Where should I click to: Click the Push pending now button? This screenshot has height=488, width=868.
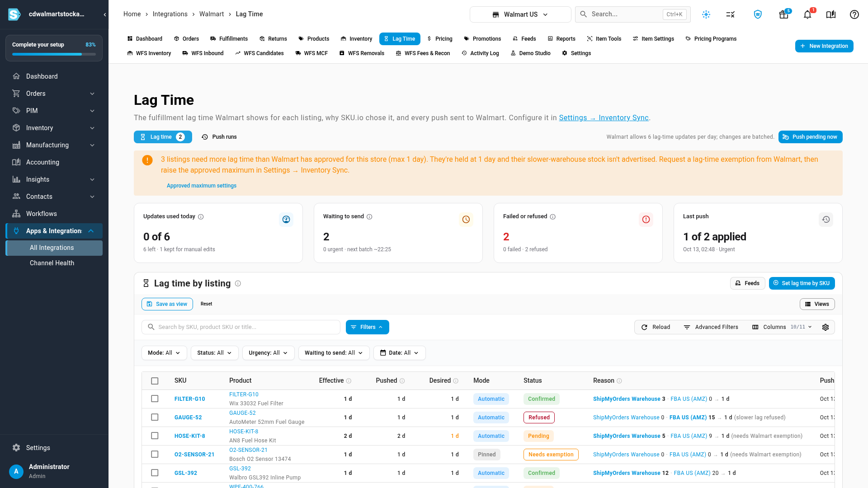coord(810,137)
